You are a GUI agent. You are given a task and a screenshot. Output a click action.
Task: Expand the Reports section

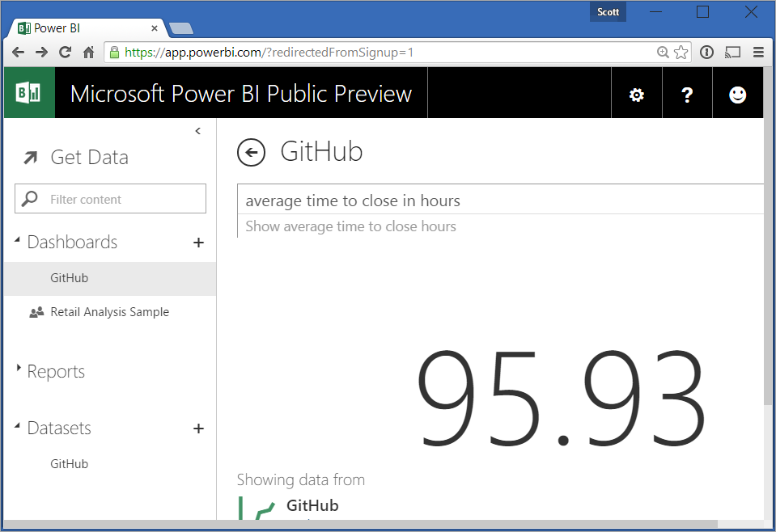coord(56,372)
